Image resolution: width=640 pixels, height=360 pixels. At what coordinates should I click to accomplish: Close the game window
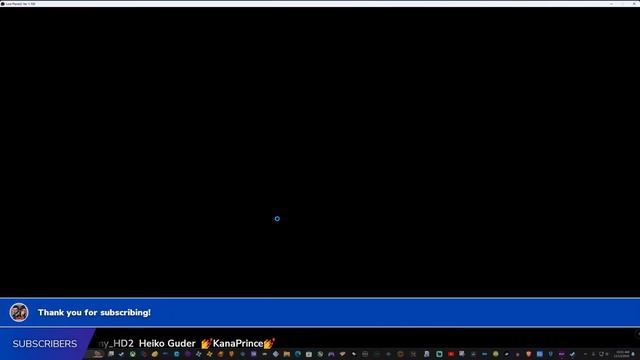[x=634, y=4]
